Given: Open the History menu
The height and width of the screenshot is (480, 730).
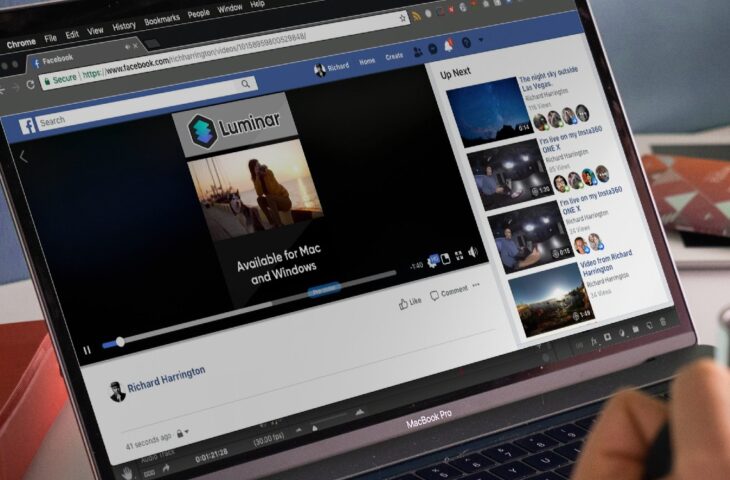Looking at the screenshot, I should pos(124,26).
